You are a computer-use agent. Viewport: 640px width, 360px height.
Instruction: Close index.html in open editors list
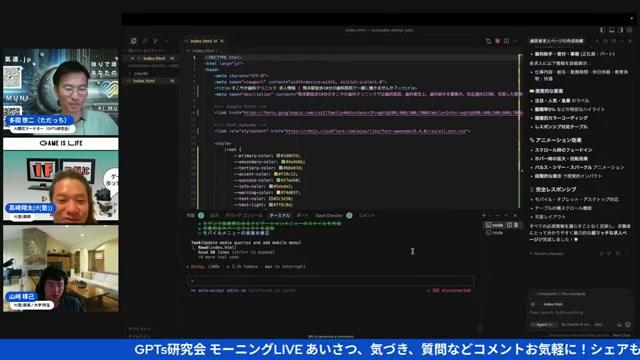click(x=132, y=58)
